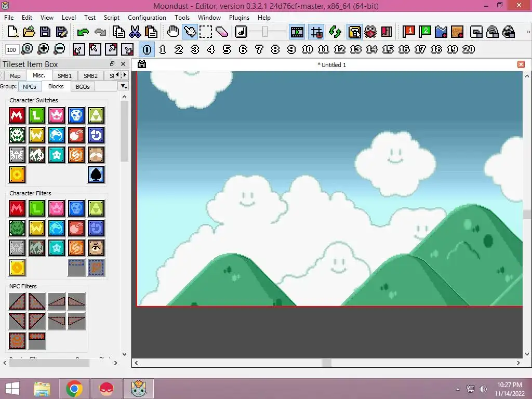Paste copied items
The image size is (532, 399).
151,32
